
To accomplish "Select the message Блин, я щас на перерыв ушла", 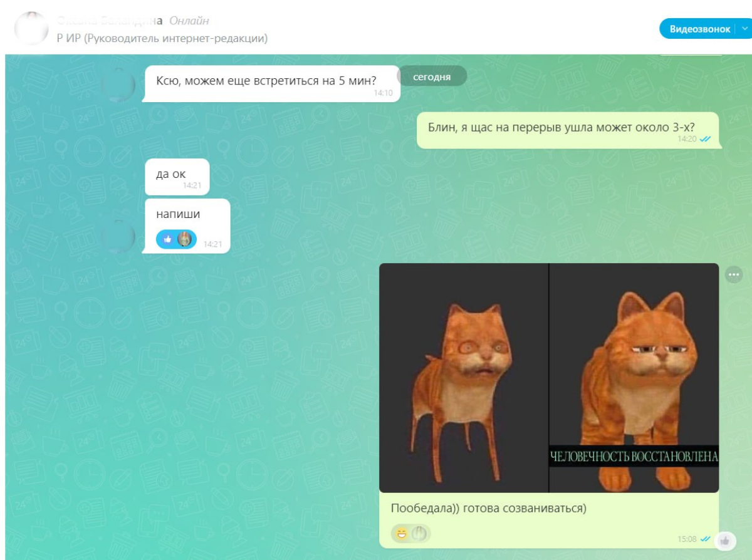I will 568,130.
